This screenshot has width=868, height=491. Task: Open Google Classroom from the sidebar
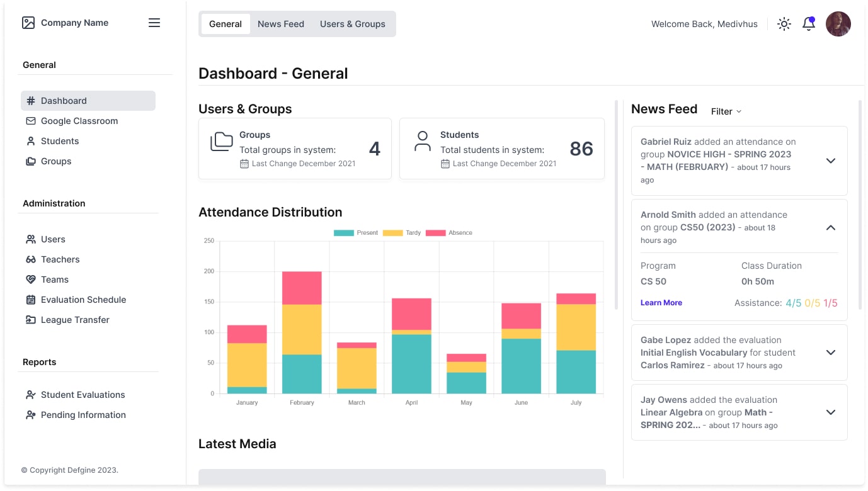pyautogui.click(x=79, y=121)
